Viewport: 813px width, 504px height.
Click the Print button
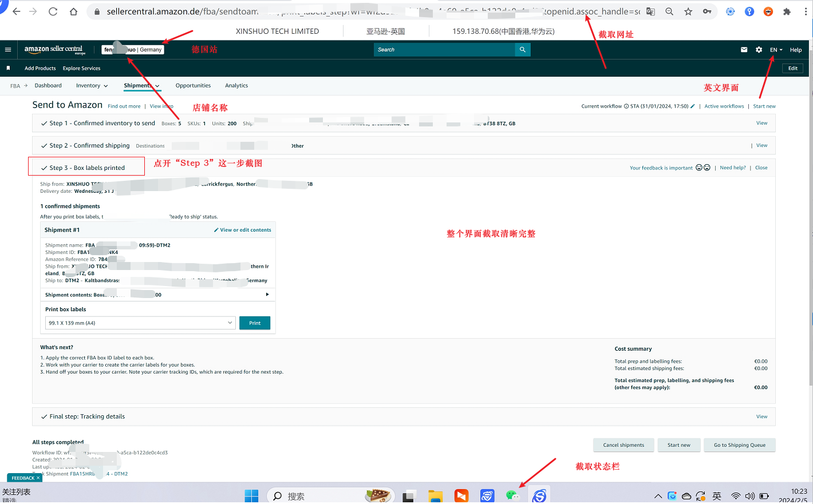point(255,323)
